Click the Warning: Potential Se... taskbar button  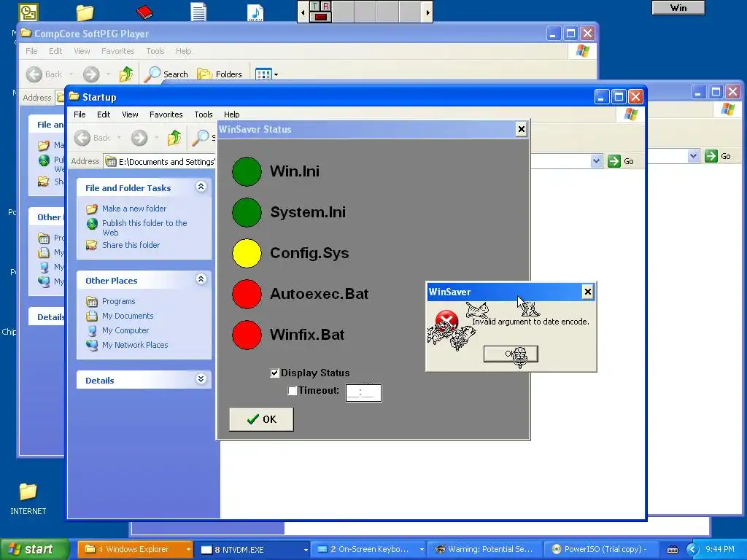[484, 550]
